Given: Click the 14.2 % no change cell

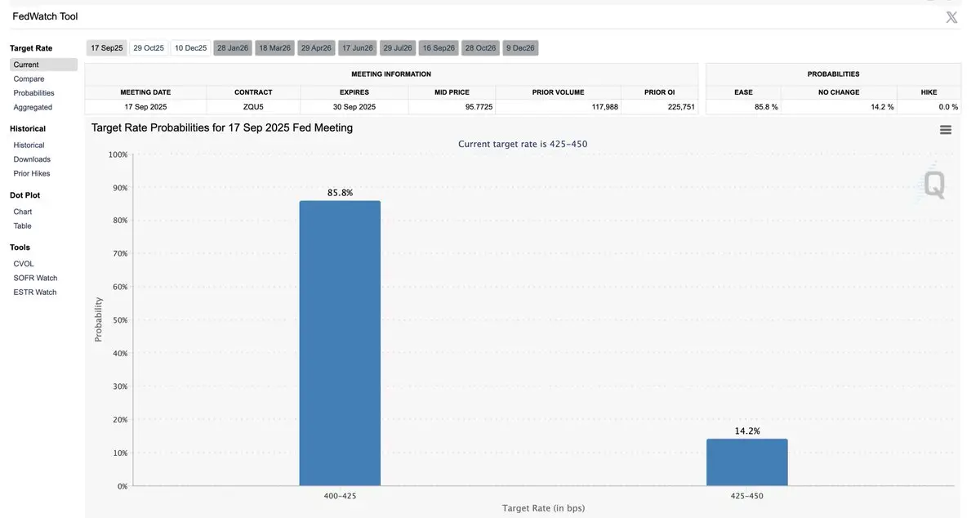Looking at the screenshot, I should click(x=839, y=107).
